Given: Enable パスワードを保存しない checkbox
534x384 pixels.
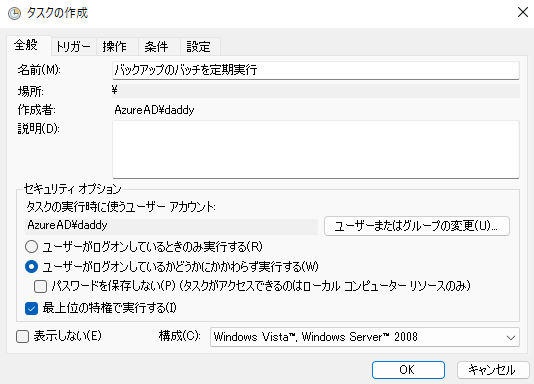Looking at the screenshot, I should click(x=41, y=286).
